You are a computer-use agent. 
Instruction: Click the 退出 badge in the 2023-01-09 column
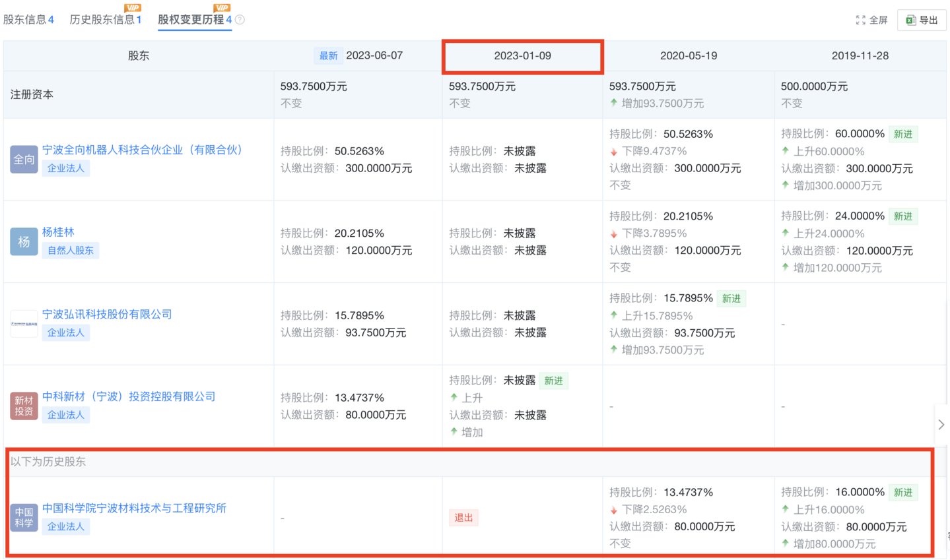pyautogui.click(x=463, y=518)
